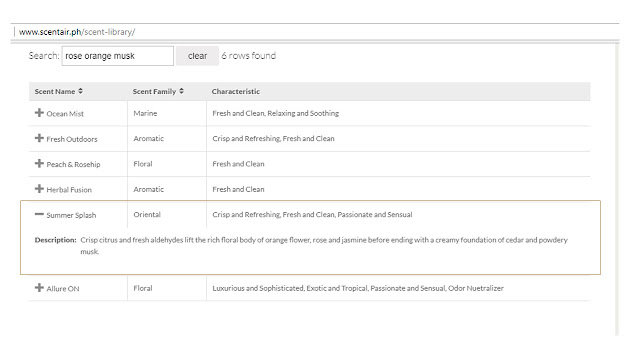Click the Peach & Rosehip scent name

tap(73, 164)
